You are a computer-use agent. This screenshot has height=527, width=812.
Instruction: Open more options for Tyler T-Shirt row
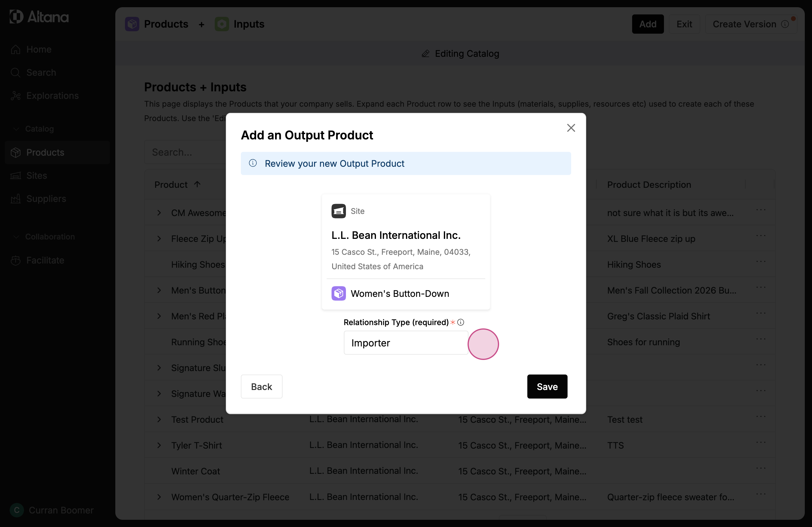pos(761,442)
